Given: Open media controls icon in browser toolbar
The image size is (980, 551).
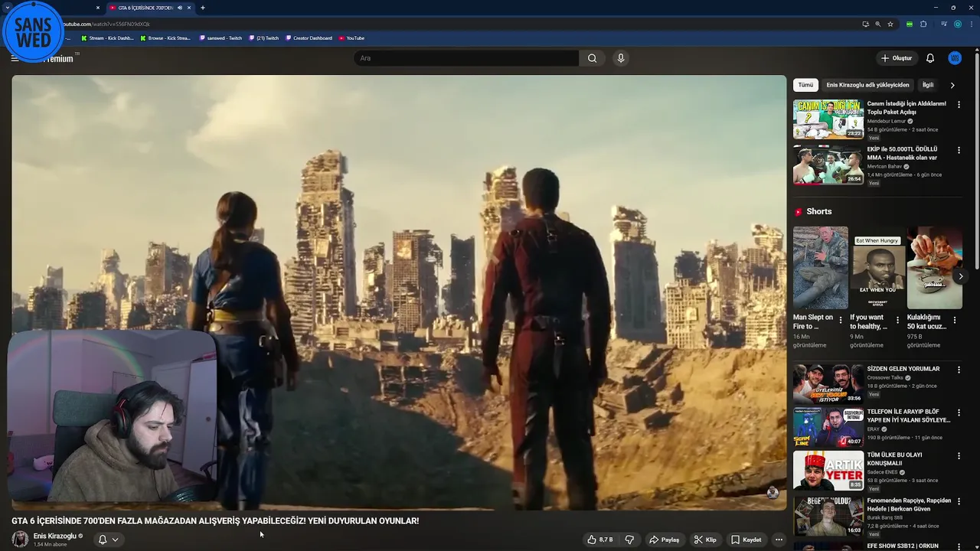Looking at the screenshot, I should pos(943,24).
